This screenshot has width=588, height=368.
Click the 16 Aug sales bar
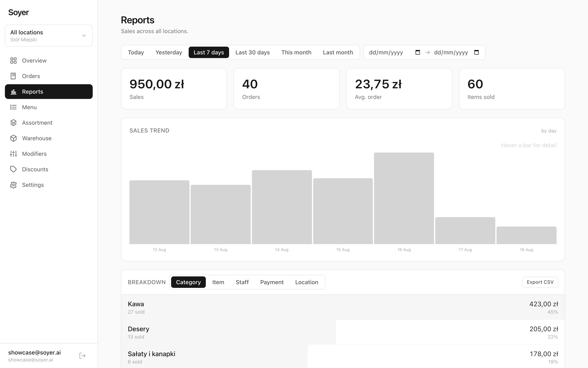click(404, 198)
